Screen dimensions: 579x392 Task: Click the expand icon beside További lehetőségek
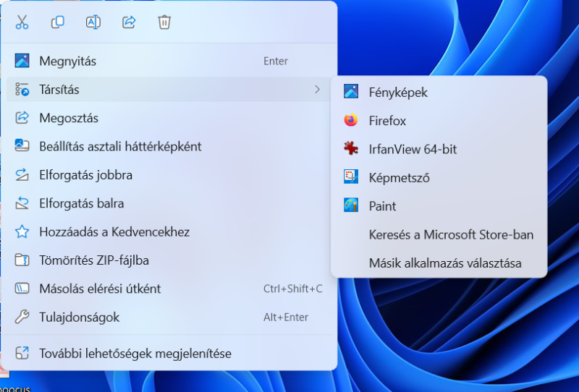(22, 353)
